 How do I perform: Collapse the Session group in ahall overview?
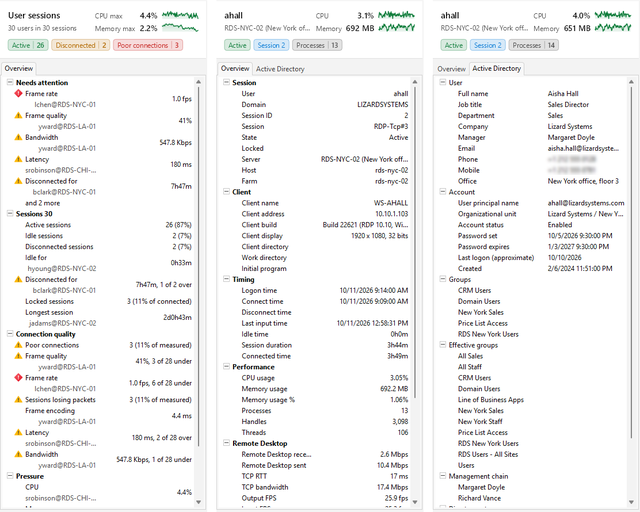[x=226, y=82]
